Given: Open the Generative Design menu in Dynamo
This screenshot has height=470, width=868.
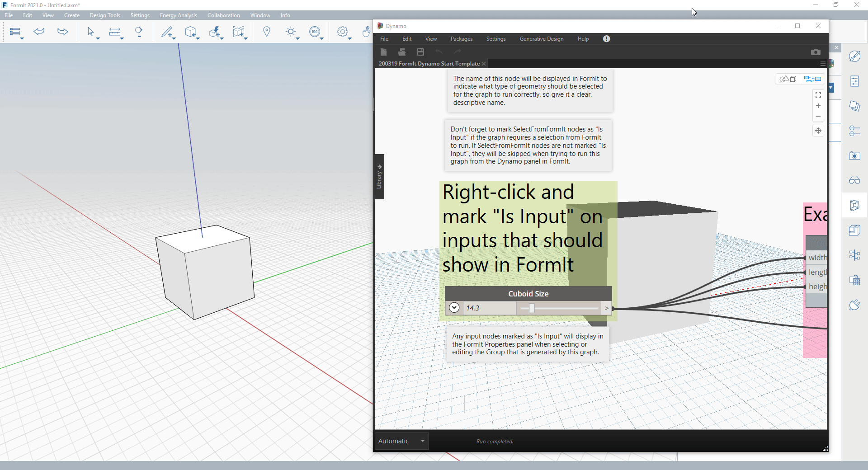Looking at the screenshot, I should point(541,39).
